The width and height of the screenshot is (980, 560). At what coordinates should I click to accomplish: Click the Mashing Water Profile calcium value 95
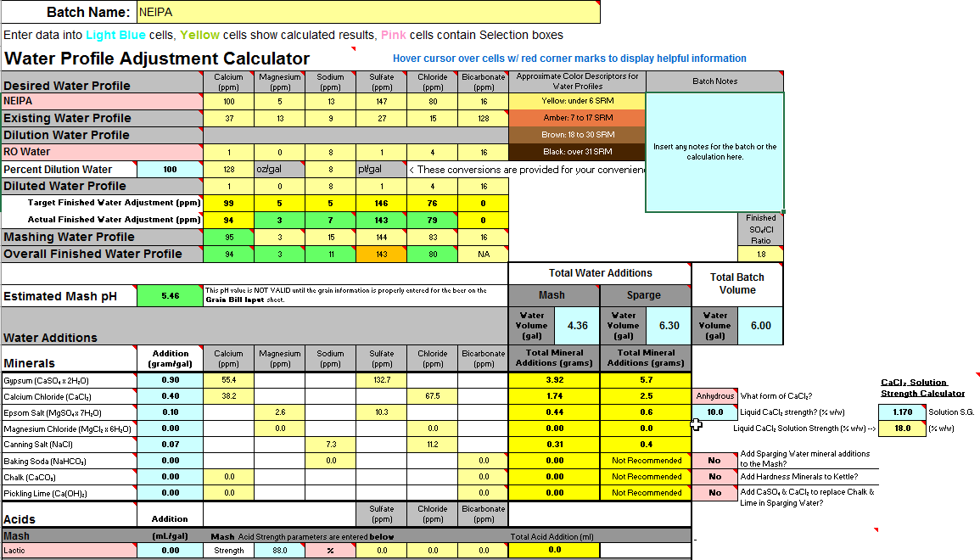tap(229, 238)
